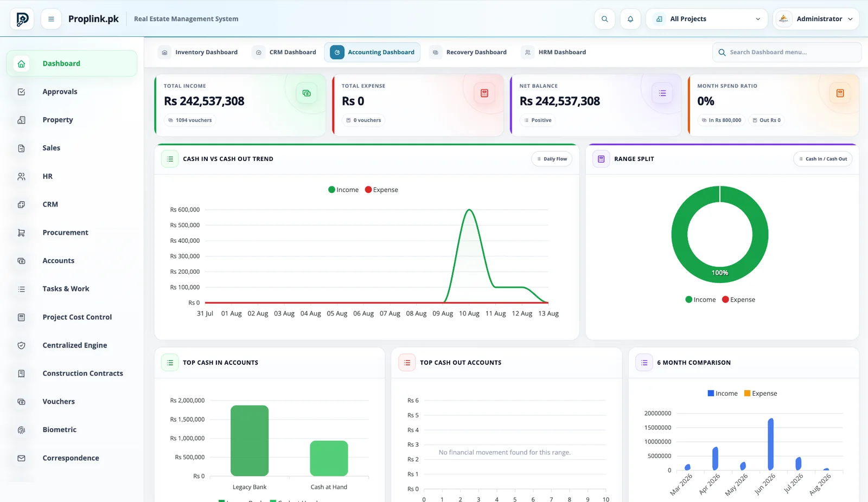The image size is (868, 502).
Task: Click the 0% month spend ratio value
Action: (706, 101)
